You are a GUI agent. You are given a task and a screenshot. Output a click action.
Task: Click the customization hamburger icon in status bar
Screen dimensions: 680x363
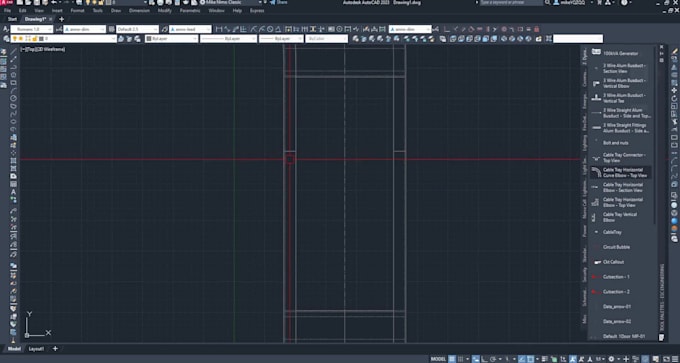675,359
